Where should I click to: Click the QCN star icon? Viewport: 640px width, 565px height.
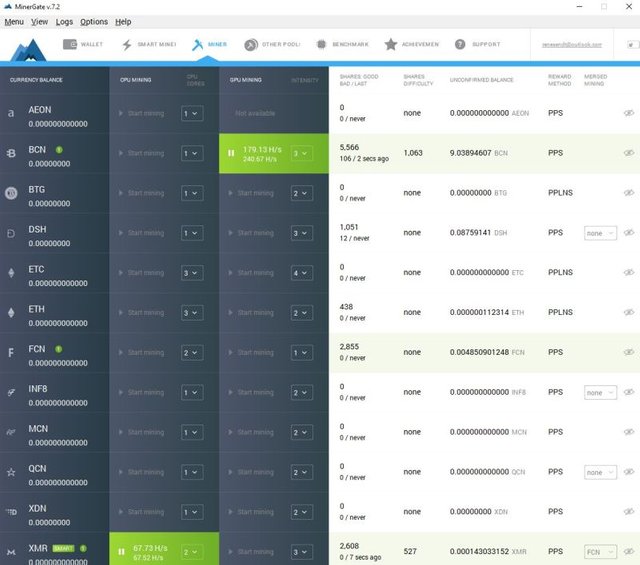point(11,472)
